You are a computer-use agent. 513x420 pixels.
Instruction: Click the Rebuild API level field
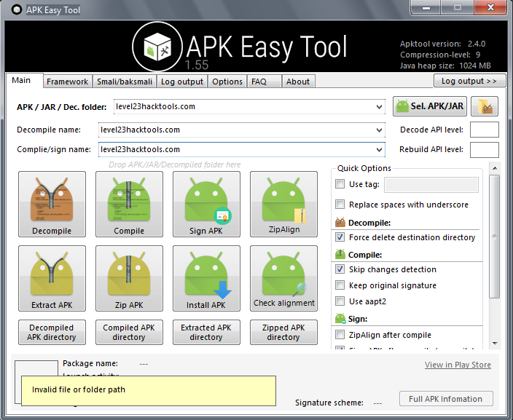(485, 150)
